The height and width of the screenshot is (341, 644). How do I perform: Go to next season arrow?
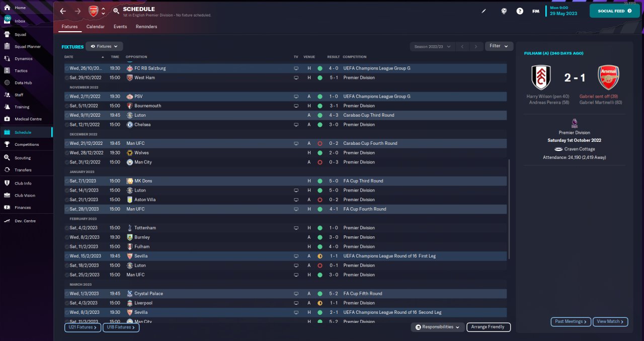(x=476, y=46)
